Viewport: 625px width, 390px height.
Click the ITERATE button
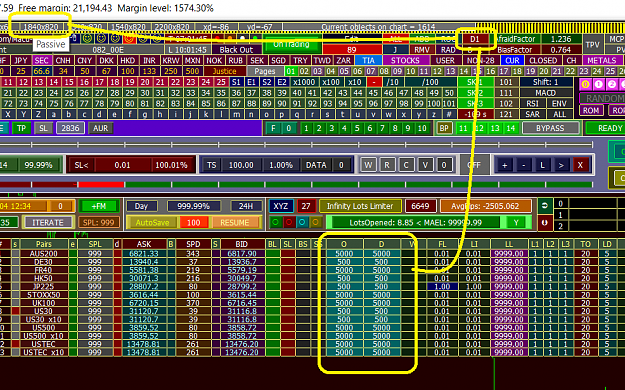tap(48, 222)
